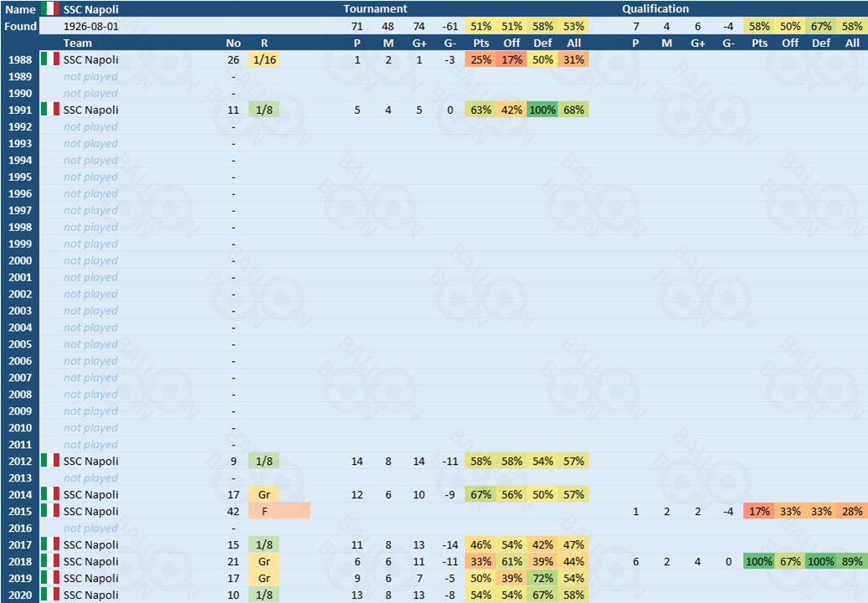This screenshot has width=868, height=603.
Task: Select the Italian flag in the 2020 row
Action: point(50,595)
